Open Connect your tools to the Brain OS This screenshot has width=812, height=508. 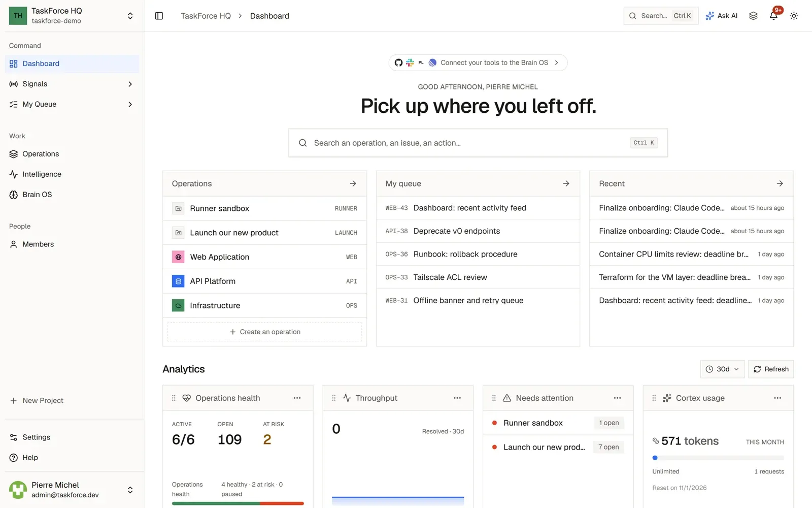point(478,62)
